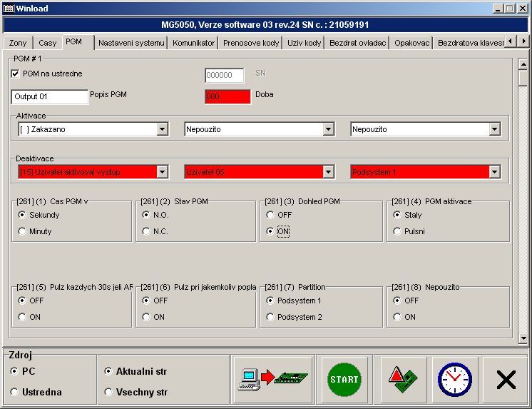The image size is (532, 409).
Task: Click the red Doba value field
Action: (227, 96)
